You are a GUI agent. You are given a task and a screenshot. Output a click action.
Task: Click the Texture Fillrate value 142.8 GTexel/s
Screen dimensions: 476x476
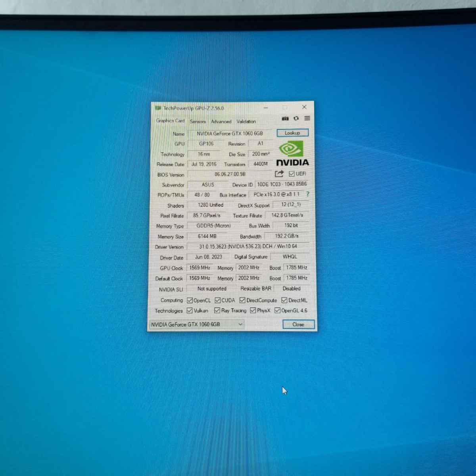pos(287,215)
